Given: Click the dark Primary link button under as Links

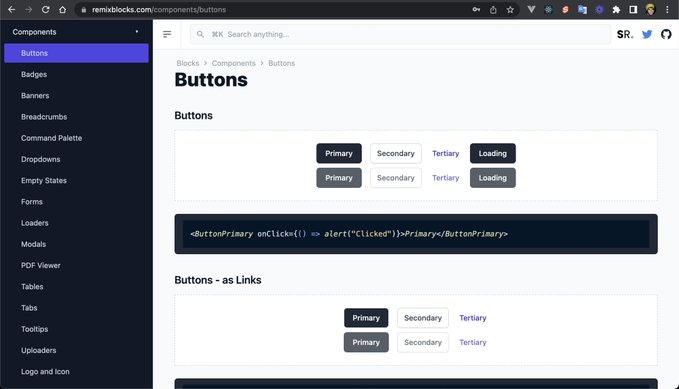Looking at the screenshot, I should coord(366,318).
